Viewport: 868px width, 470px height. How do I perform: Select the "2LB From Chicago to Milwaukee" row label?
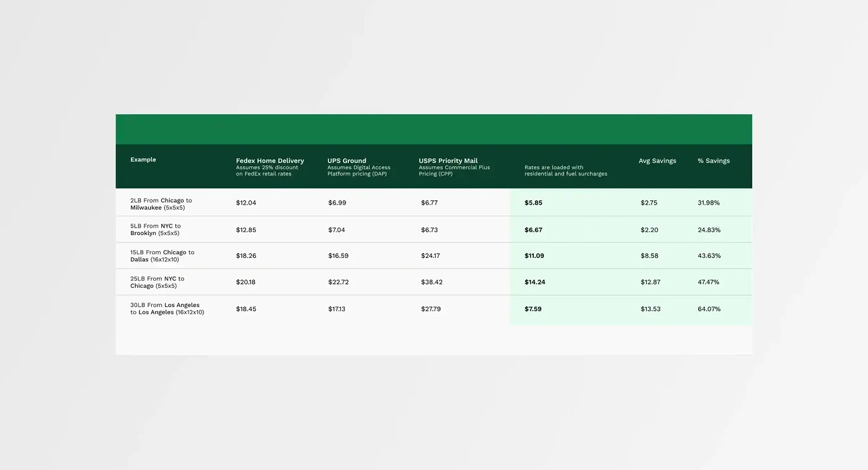pyautogui.click(x=161, y=204)
